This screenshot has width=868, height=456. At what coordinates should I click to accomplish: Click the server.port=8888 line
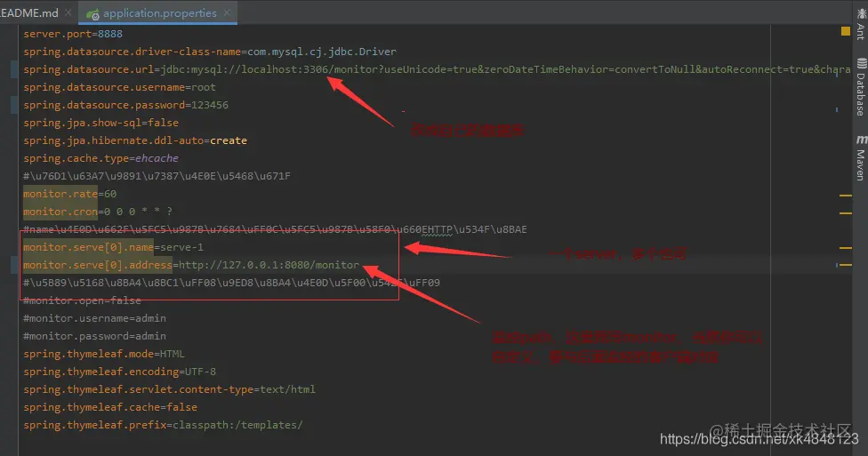(x=73, y=34)
